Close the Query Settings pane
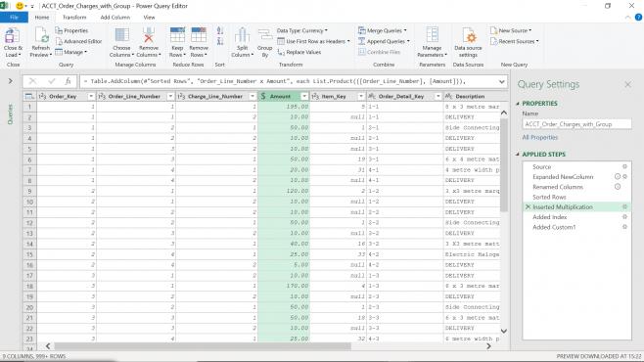 (x=628, y=84)
